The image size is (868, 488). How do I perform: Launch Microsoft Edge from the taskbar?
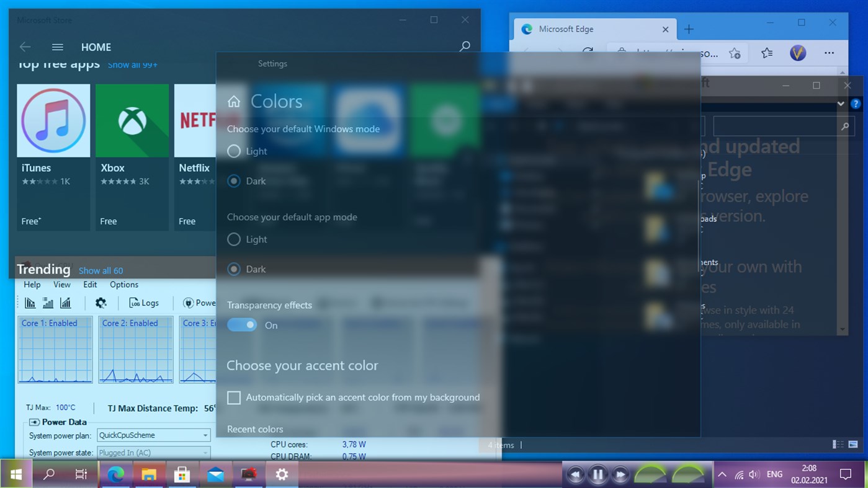point(115,474)
